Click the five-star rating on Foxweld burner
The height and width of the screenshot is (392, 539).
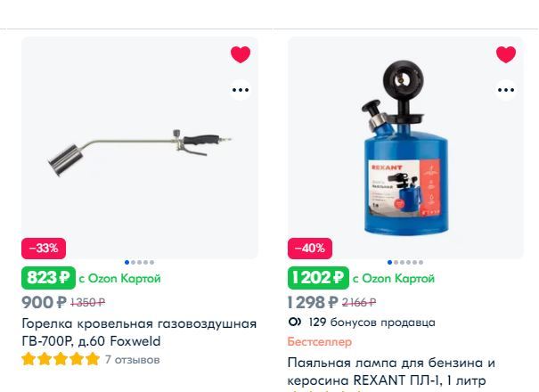(61, 359)
